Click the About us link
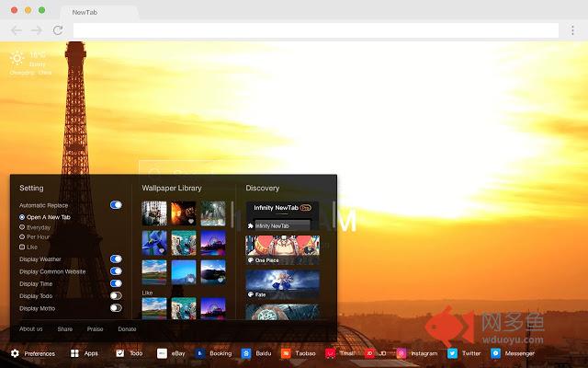Viewport: 588px width, 368px height. point(30,328)
